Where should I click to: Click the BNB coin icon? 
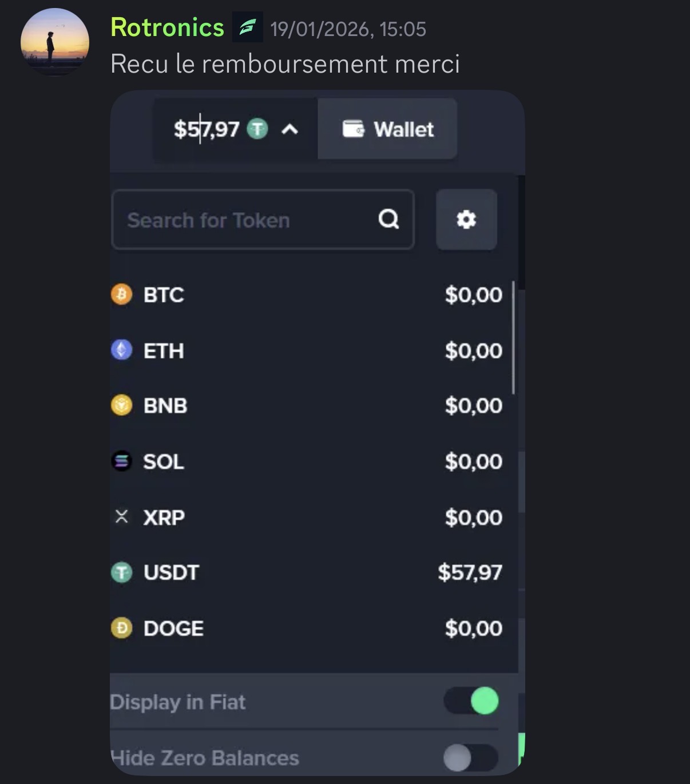coord(121,405)
